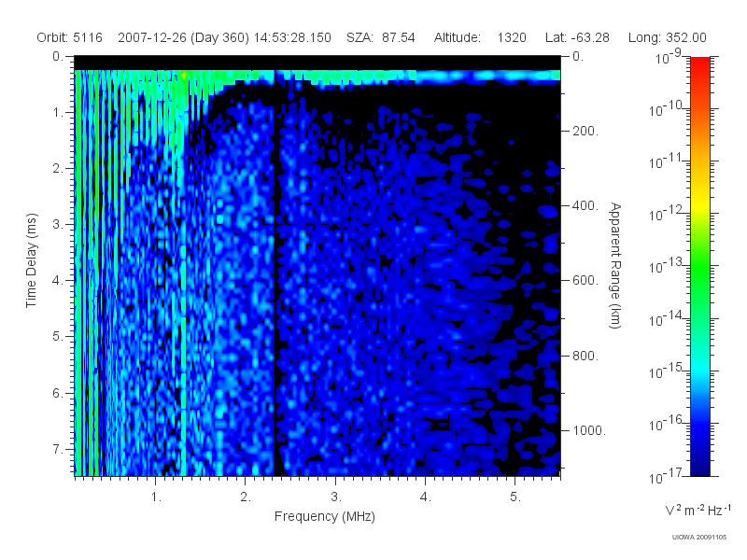Click the Long: 352.00 value
This screenshot has height=560, width=747.
pos(667,37)
